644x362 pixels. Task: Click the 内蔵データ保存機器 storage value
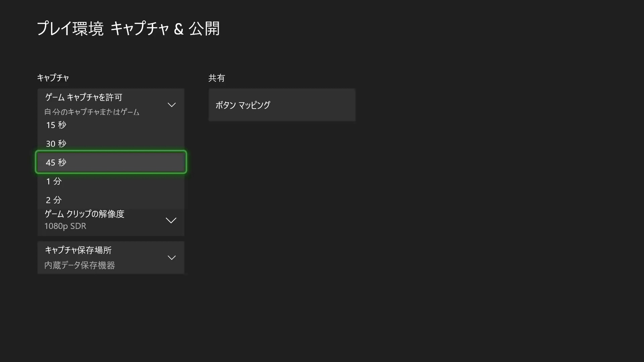pos(79,265)
